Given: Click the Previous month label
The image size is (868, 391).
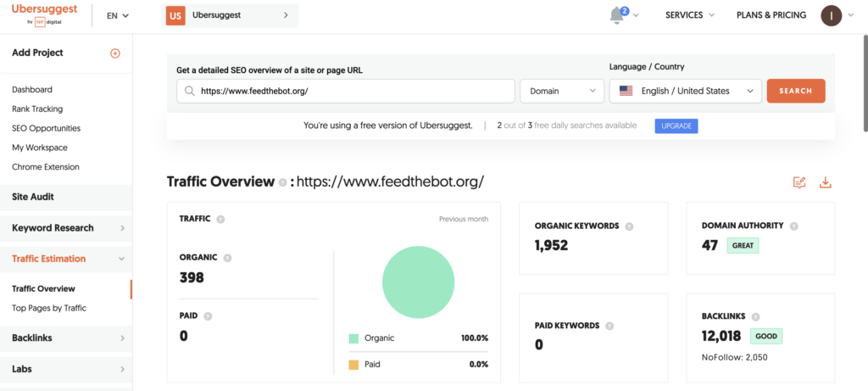Looking at the screenshot, I should coord(464,220).
